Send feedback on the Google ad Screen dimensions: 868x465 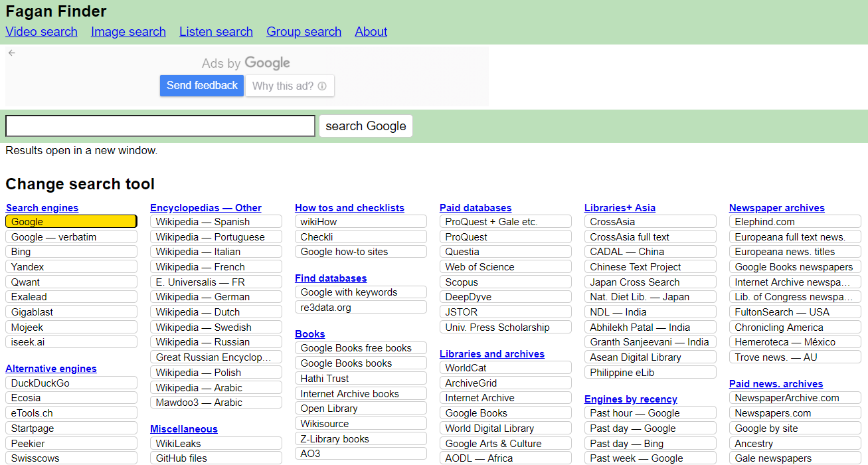click(x=202, y=86)
